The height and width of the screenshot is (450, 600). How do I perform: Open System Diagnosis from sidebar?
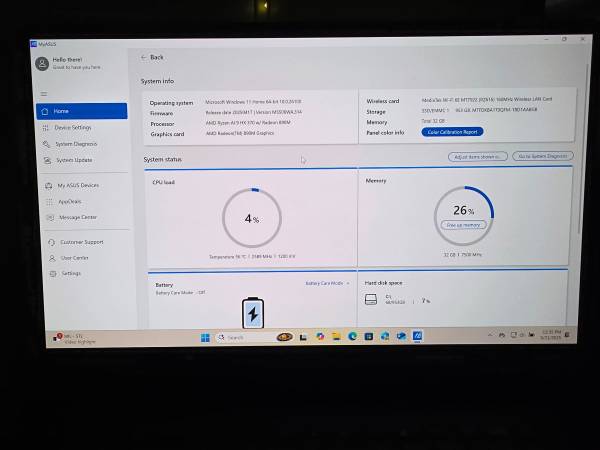click(76, 144)
